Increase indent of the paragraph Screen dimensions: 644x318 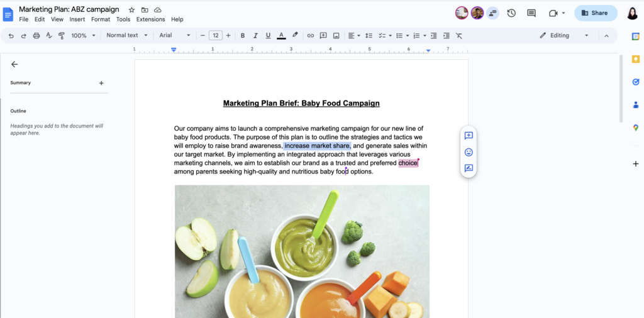(446, 36)
